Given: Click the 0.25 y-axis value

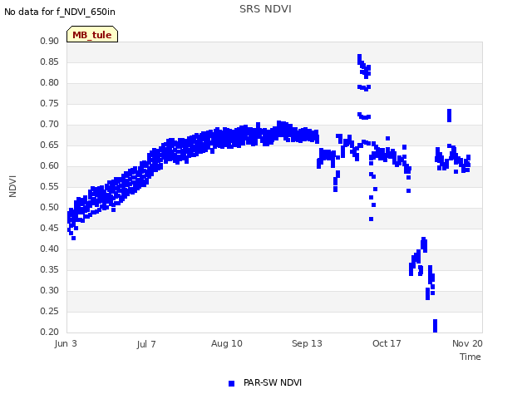Looking at the screenshot, I should [x=50, y=311].
